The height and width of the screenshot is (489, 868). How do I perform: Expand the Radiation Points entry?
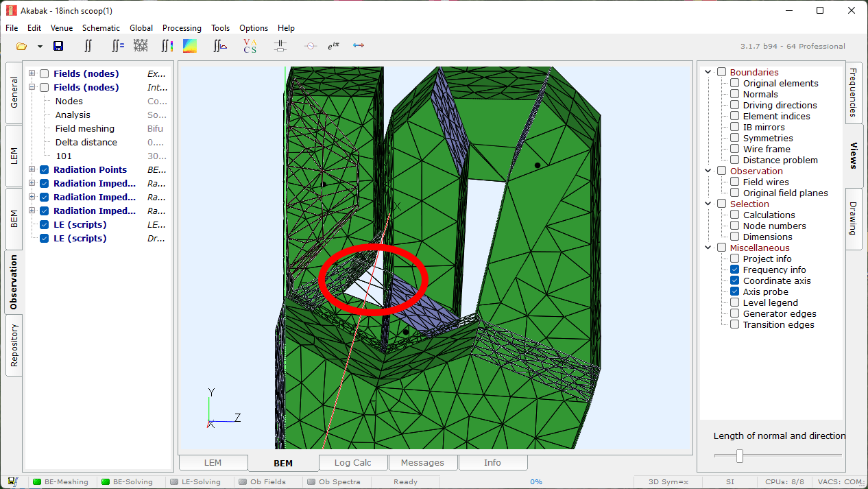[x=32, y=169]
